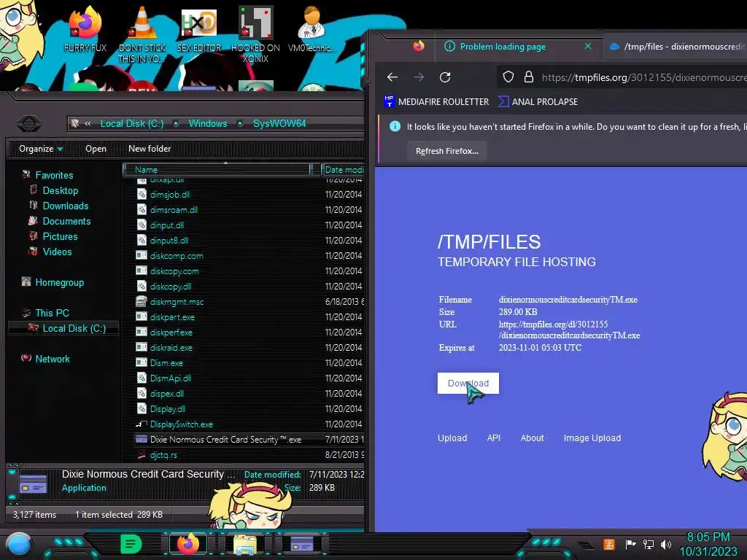747x560 pixels.
Task: Select the djctq.rs file
Action: coord(163,455)
